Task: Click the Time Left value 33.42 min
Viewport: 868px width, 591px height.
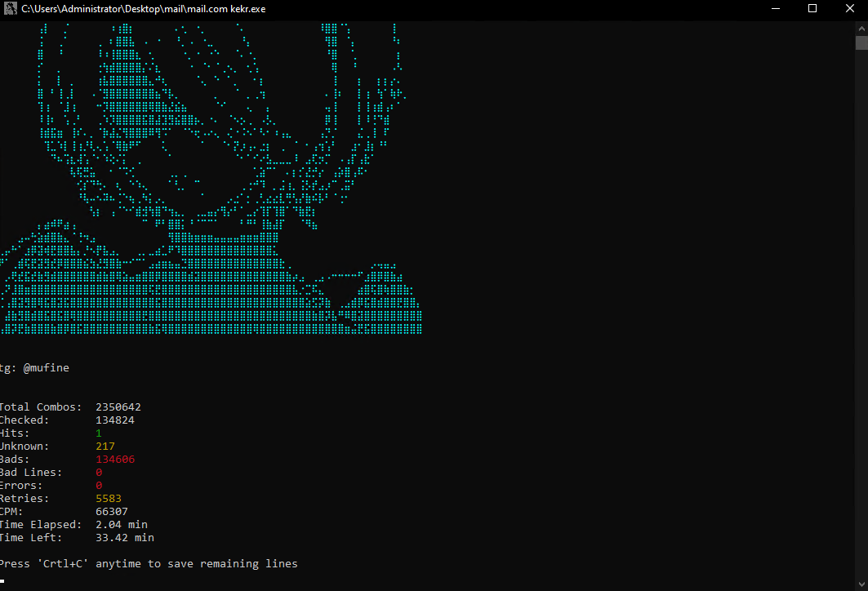Action: 125,538
